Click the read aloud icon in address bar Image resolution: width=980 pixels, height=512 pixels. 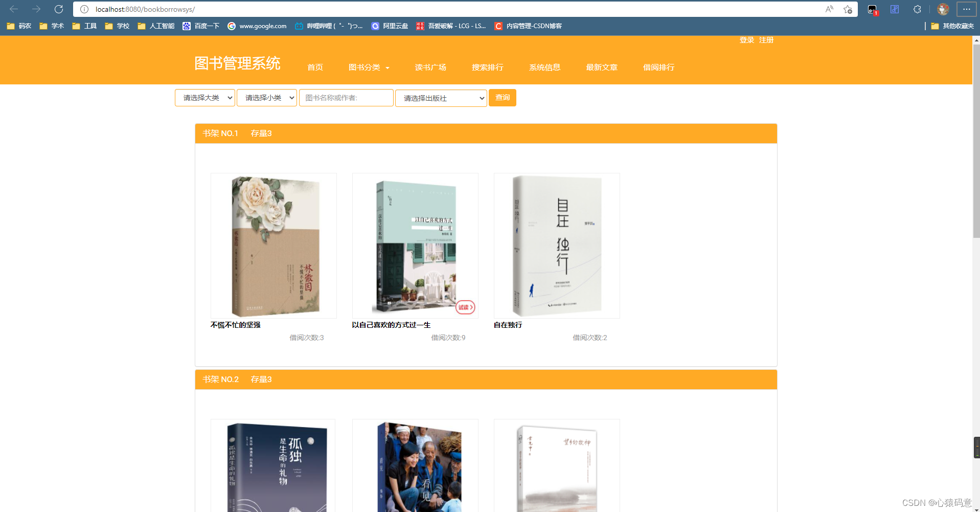tap(829, 9)
